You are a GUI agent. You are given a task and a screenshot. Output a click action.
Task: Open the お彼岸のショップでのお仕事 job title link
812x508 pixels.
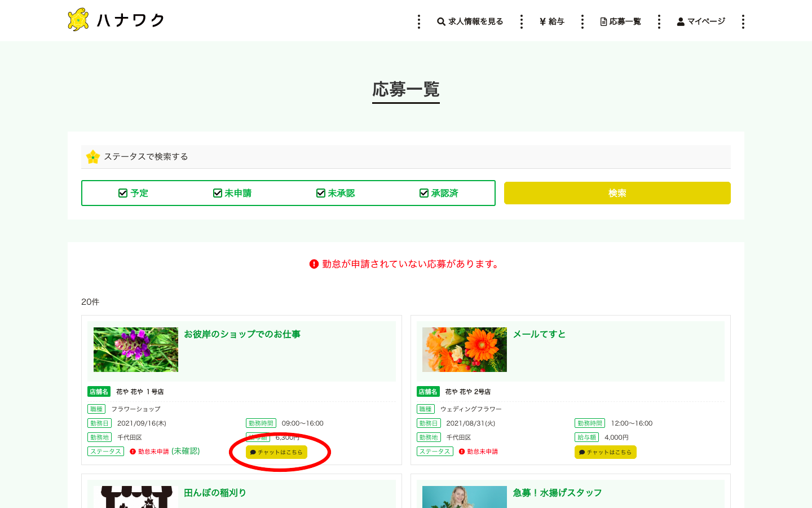click(242, 334)
